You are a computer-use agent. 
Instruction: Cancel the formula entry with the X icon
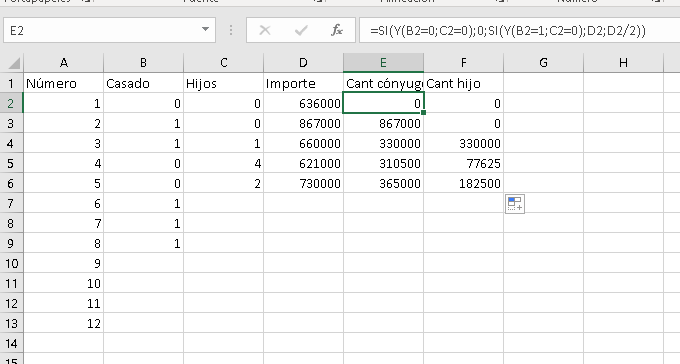point(265,30)
